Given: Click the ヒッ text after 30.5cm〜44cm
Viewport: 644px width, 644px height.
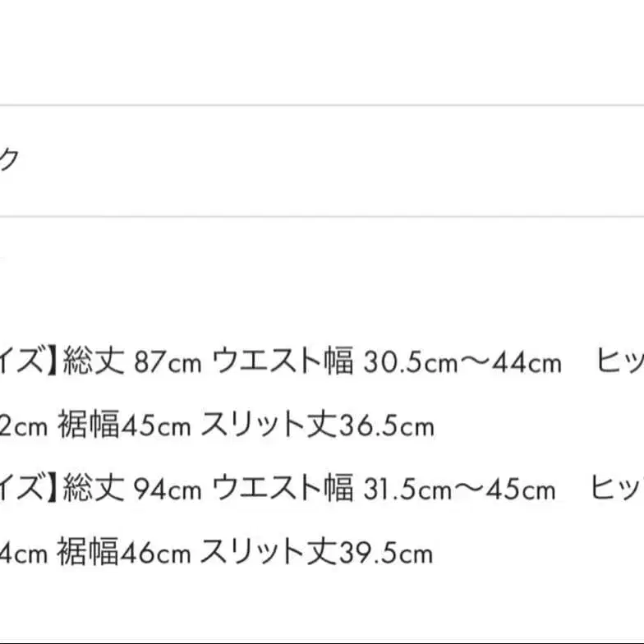Looking at the screenshot, I should click(x=620, y=362).
